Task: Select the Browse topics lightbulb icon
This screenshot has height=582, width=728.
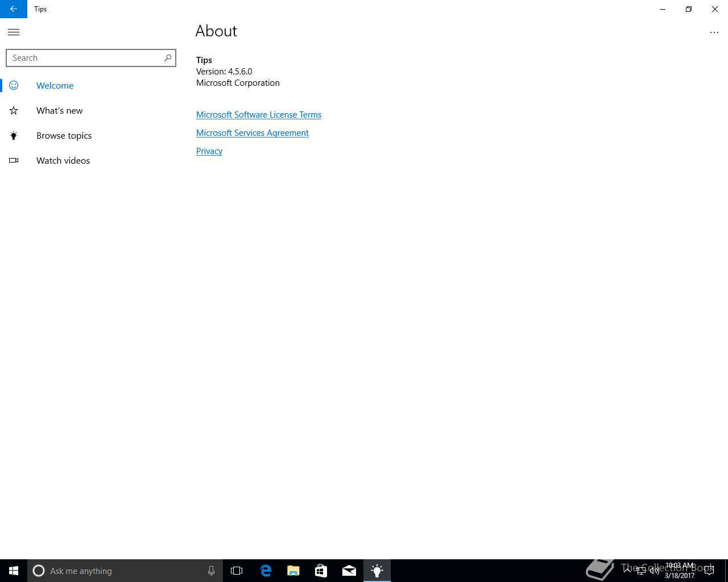Action: (14, 135)
